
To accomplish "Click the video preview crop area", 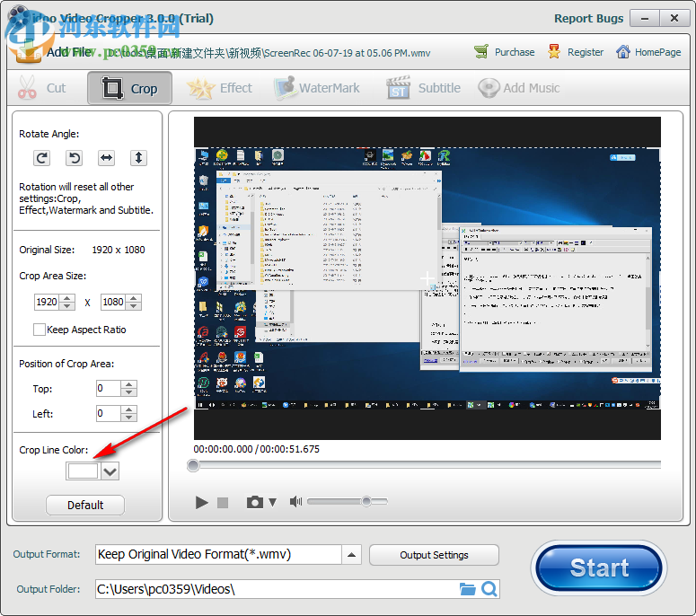I will pyautogui.click(x=427, y=278).
